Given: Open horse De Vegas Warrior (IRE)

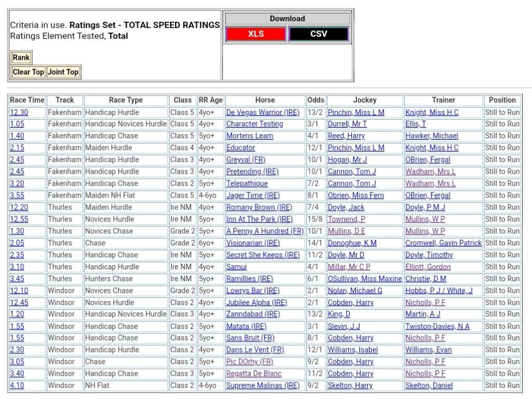Looking at the screenshot, I should point(263,112).
